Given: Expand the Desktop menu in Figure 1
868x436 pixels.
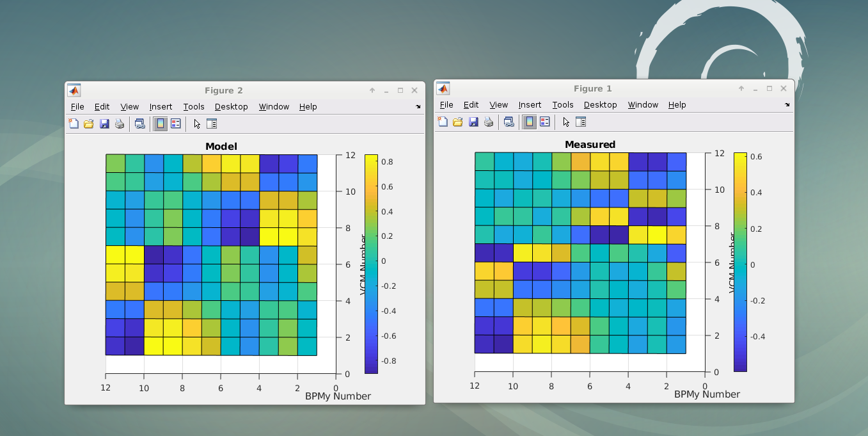Looking at the screenshot, I should click(600, 105).
